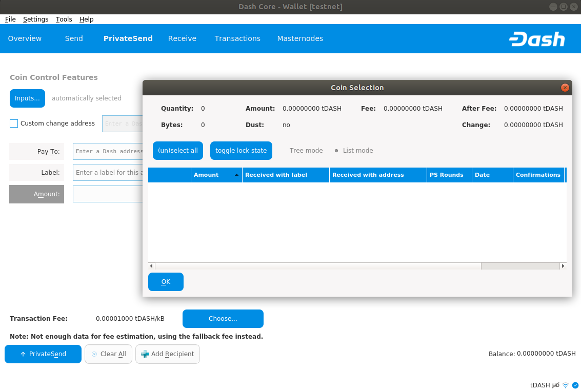The height and width of the screenshot is (392, 581).
Task: Sort by Received with label column
Action: click(x=286, y=175)
